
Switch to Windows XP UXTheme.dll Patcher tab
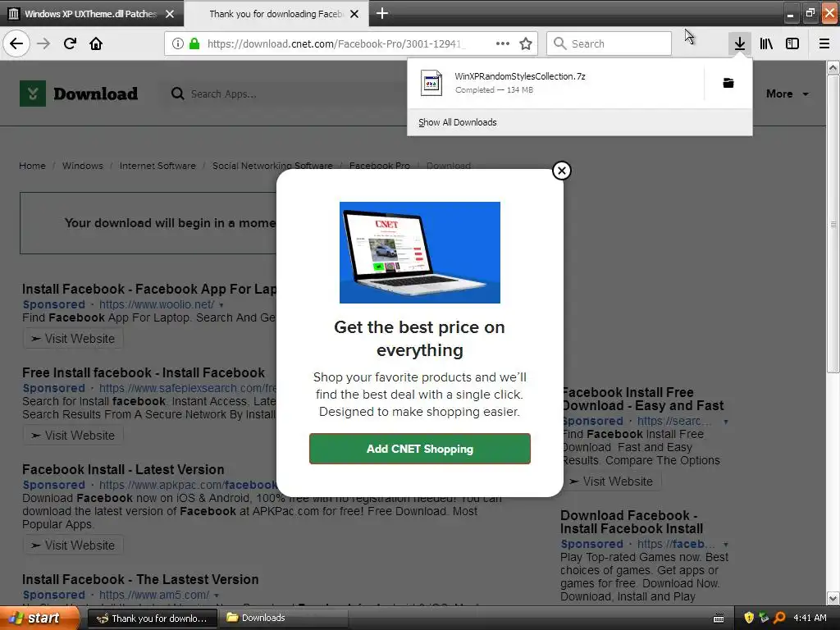pyautogui.click(x=92, y=14)
